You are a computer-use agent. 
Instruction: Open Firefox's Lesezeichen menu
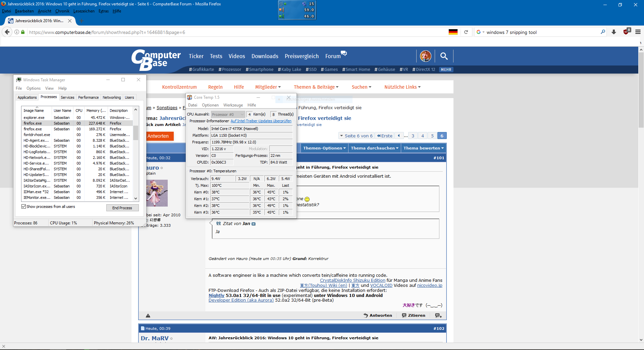click(x=84, y=11)
